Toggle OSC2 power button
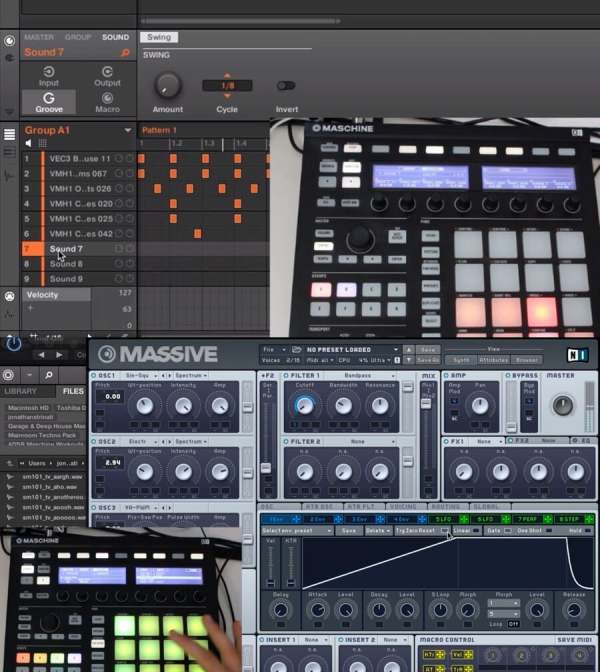600x672 pixels. tap(93, 441)
